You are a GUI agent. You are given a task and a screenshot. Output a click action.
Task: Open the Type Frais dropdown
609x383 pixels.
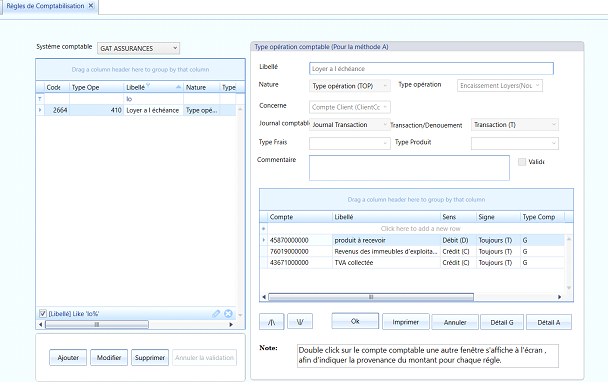tap(350, 143)
